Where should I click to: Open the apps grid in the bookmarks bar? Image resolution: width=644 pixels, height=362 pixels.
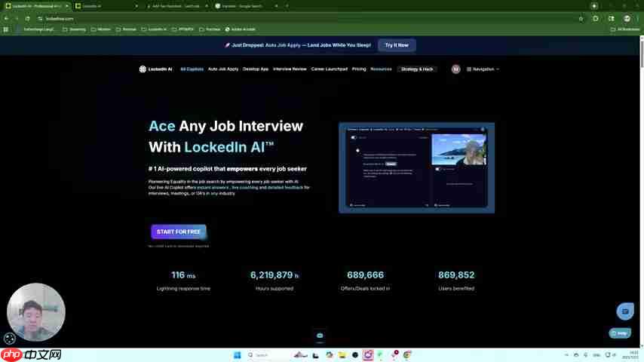[6, 29]
